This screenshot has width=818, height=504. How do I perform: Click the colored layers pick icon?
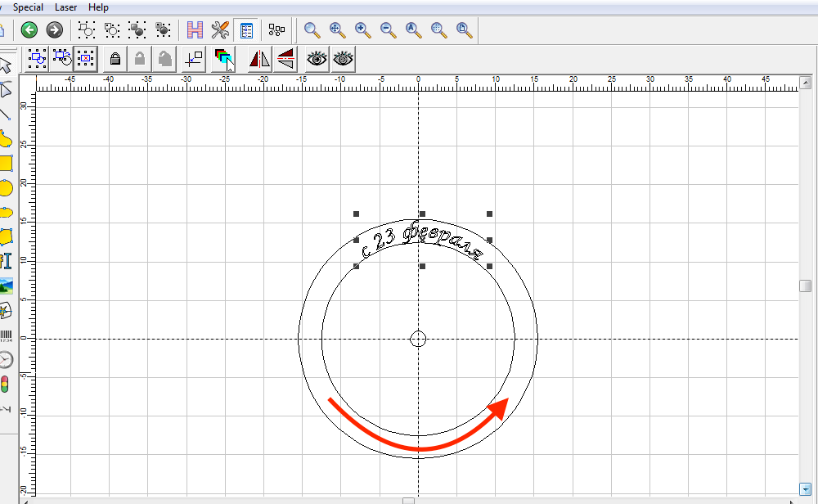223,58
